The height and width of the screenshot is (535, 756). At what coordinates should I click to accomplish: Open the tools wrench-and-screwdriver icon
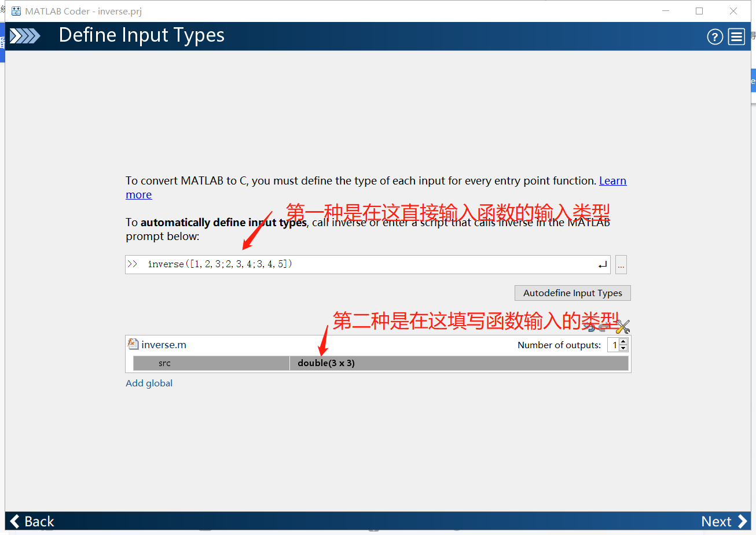pos(623,327)
